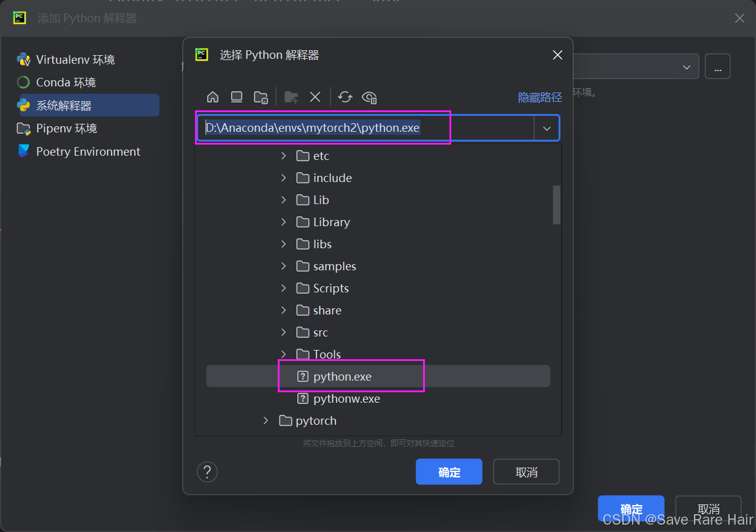Expand the share folder
The image size is (756, 532).
pyautogui.click(x=283, y=311)
